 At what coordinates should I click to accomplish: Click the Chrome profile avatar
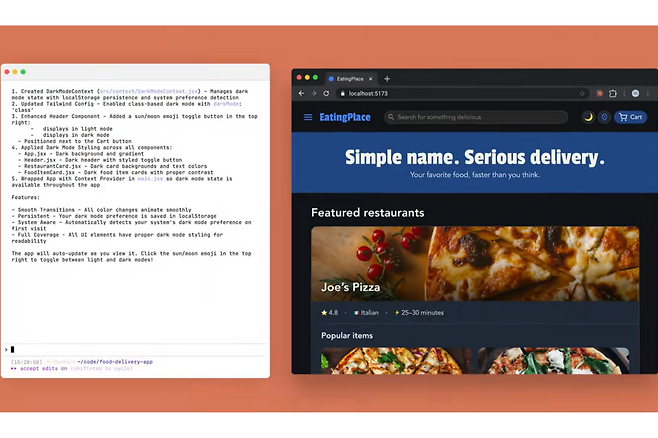coord(635,93)
